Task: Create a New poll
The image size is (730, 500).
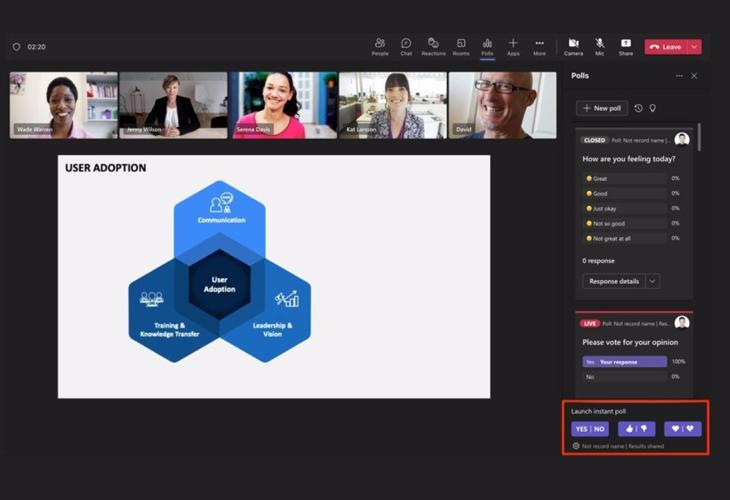Action: (x=601, y=108)
